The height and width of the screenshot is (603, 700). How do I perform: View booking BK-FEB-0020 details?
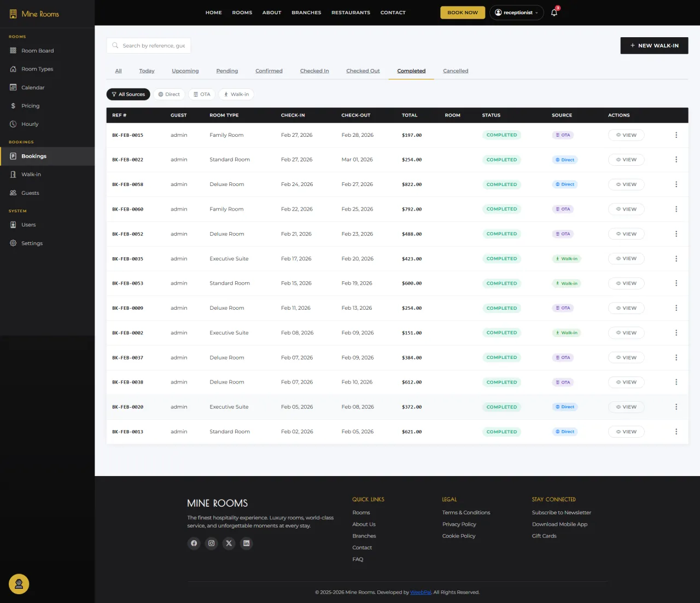(626, 407)
